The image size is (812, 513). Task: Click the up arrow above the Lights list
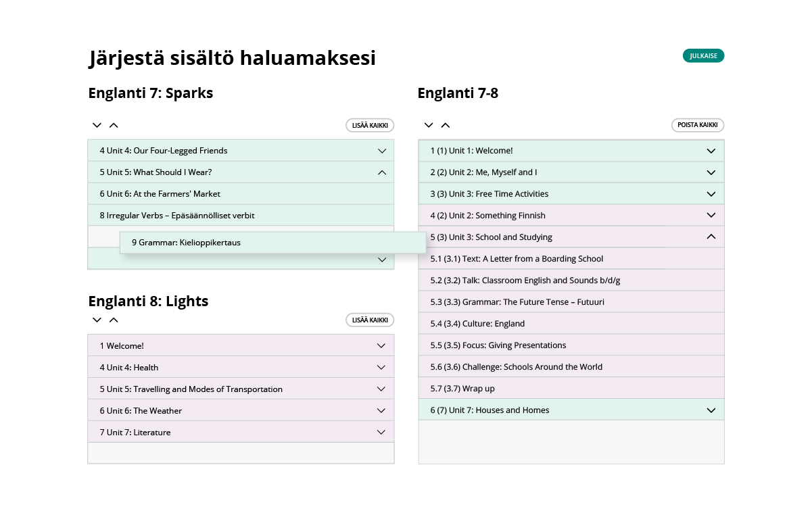pos(114,320)
